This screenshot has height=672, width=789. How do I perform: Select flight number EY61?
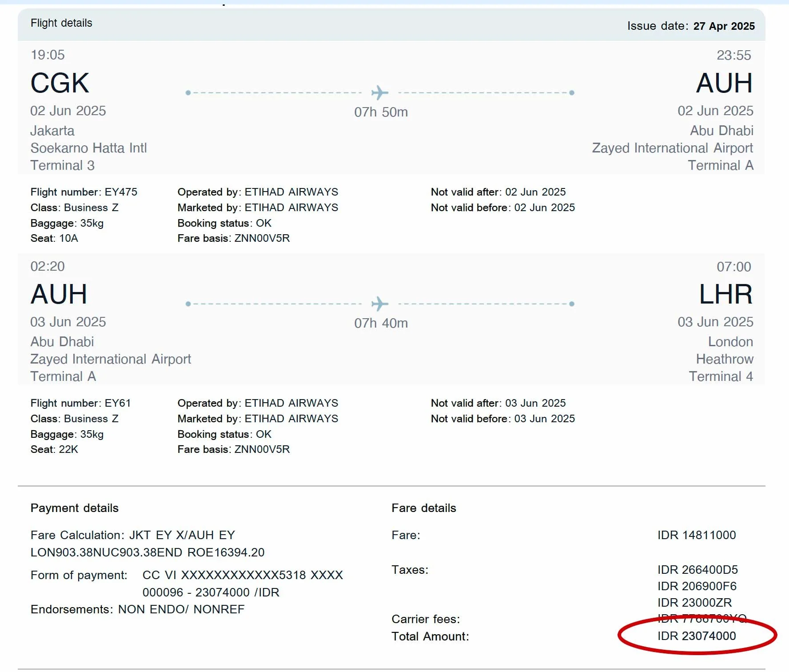(x=118, y=403)
